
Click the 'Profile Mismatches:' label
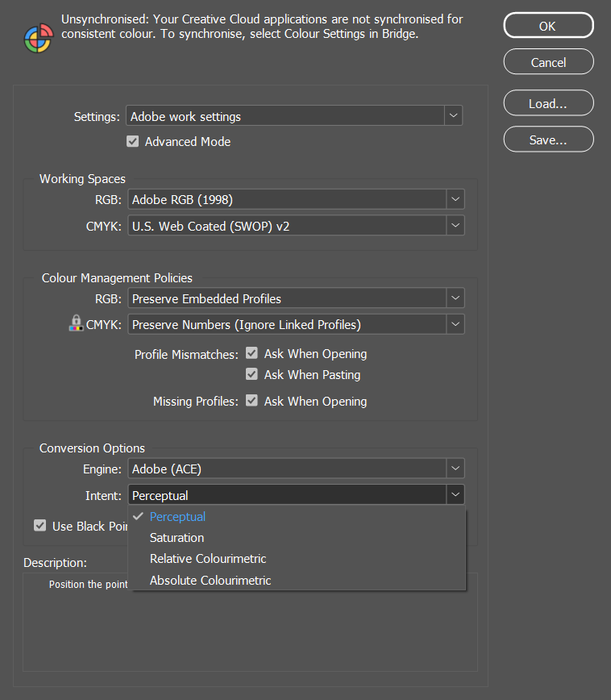[x=186, y=355]
